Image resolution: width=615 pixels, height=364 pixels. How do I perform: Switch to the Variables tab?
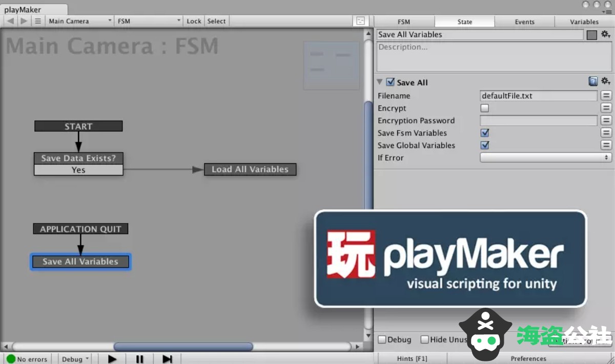pos(585,22)
